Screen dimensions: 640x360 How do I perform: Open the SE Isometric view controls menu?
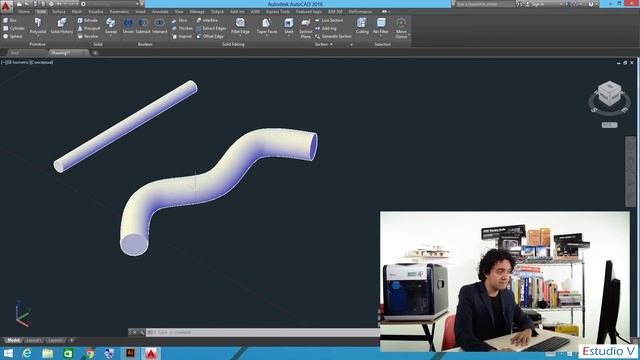(18, 62)
